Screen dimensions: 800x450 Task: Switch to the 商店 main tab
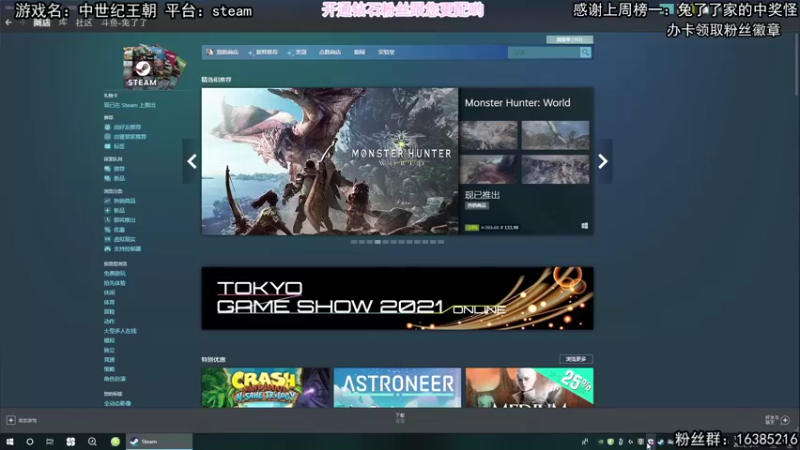point(42,23)
